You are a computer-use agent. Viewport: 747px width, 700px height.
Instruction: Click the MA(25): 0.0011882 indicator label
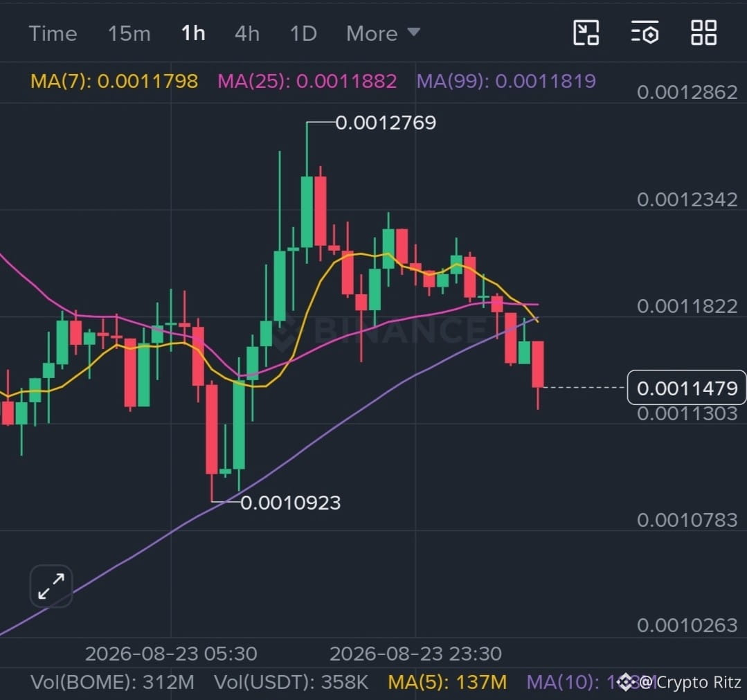coord(307,81)
